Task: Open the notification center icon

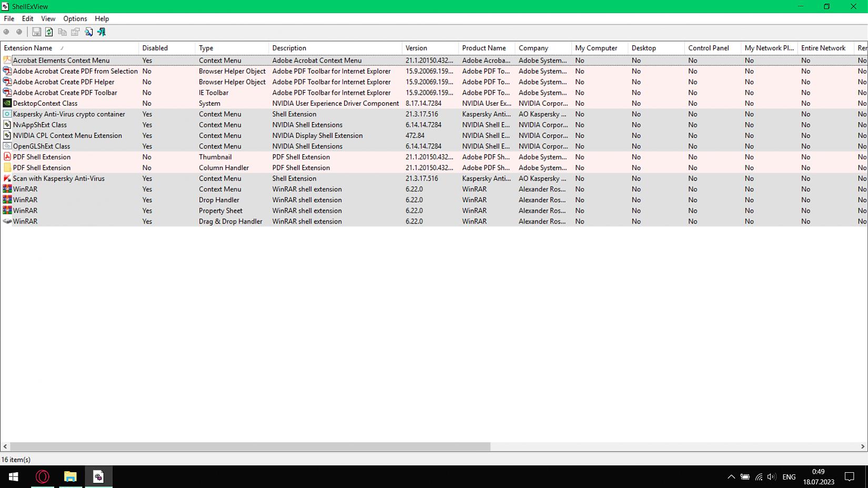Action: [x=850, y=477]
